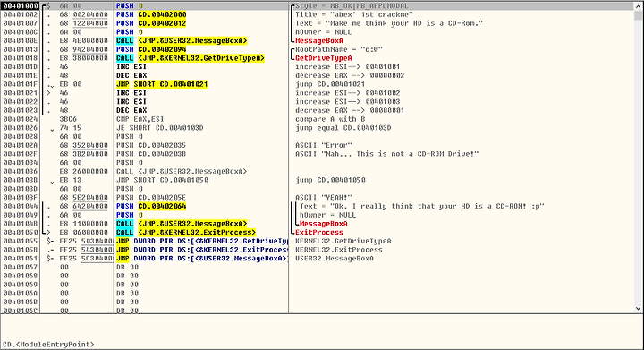Image resolution: width=644 pixels, height=350 pixels.
Task: Click the vertical scrollbar thumb
Action: (638, 15)
